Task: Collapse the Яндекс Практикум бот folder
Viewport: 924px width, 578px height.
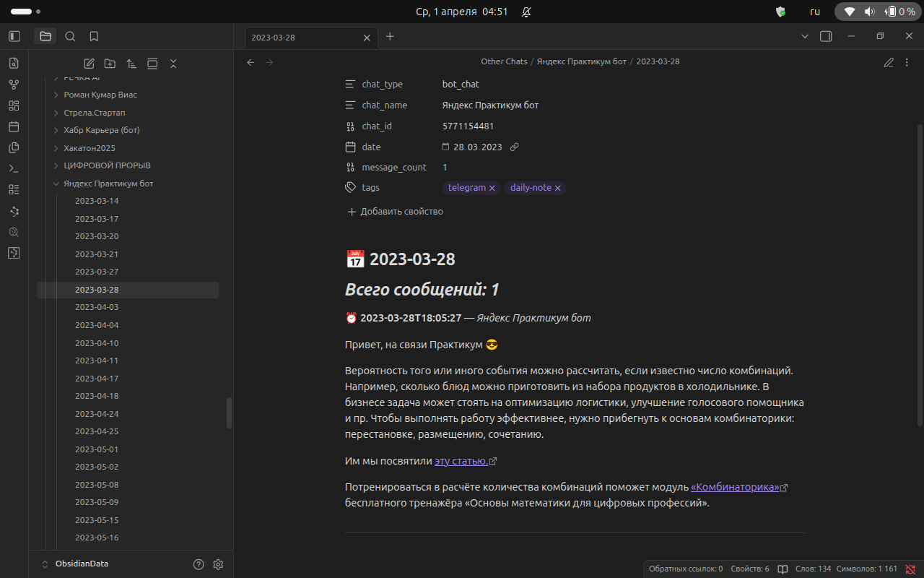Action: [56, 184]
